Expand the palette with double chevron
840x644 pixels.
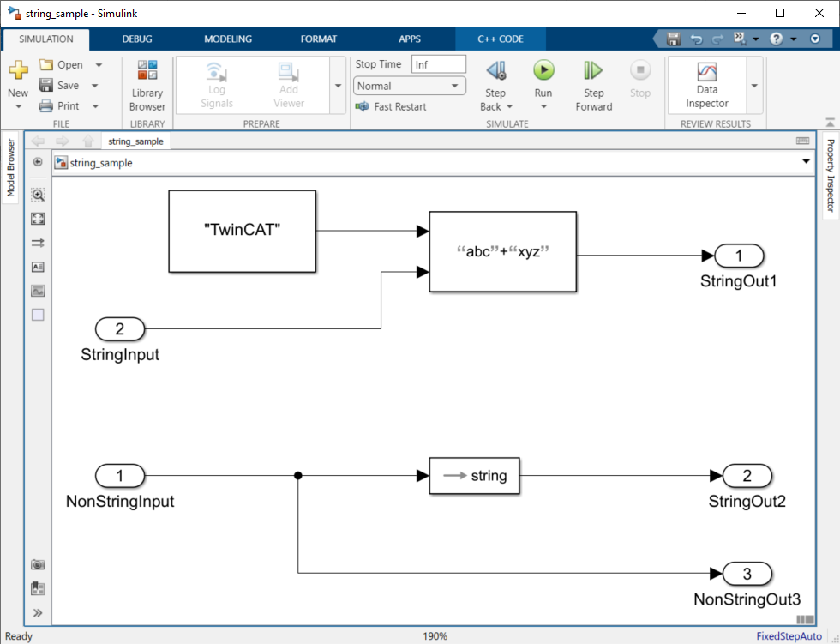coord(38,613)
